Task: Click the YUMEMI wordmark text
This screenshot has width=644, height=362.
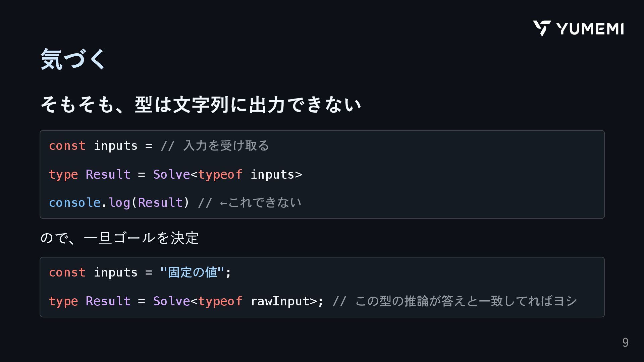Action: click(590, 29)
